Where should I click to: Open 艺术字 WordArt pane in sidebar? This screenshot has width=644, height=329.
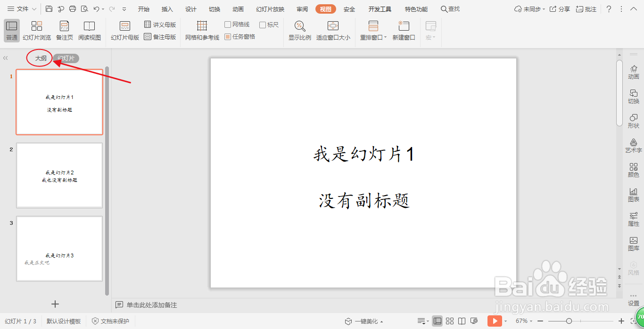[634, 146]
